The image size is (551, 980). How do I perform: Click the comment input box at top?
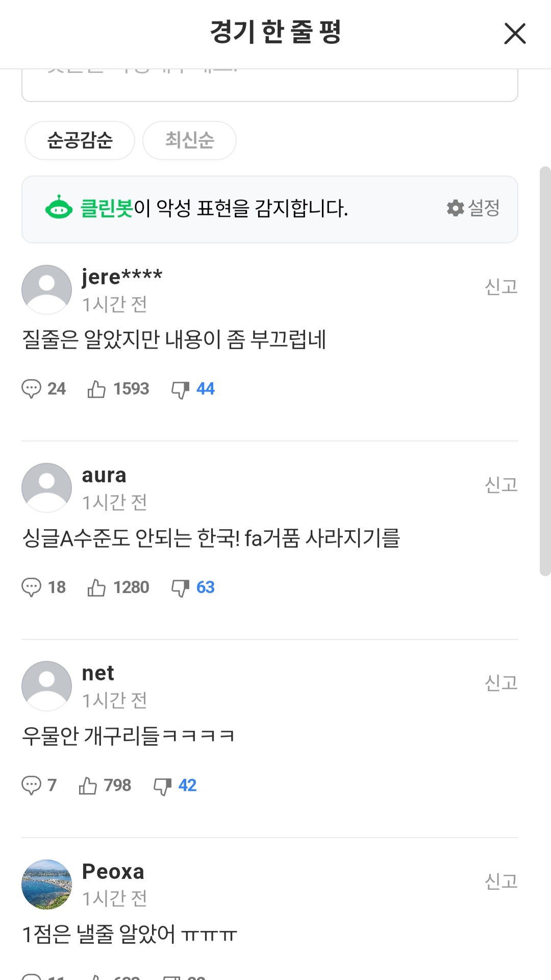pos(269,85)
